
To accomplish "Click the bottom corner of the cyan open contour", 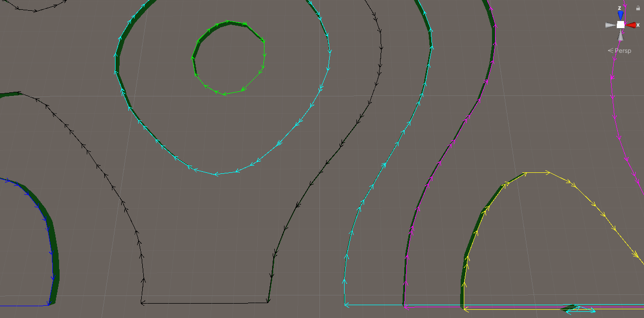I will click(345, 305).
